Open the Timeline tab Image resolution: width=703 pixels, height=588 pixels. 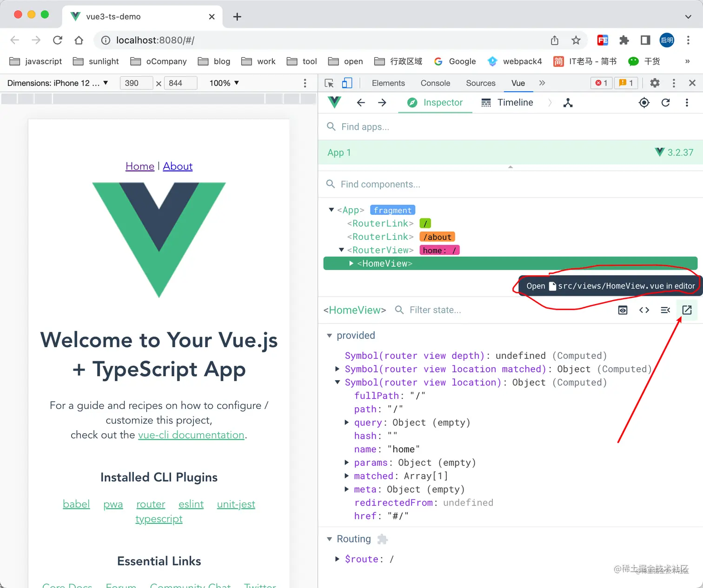(x=507, y=103)
